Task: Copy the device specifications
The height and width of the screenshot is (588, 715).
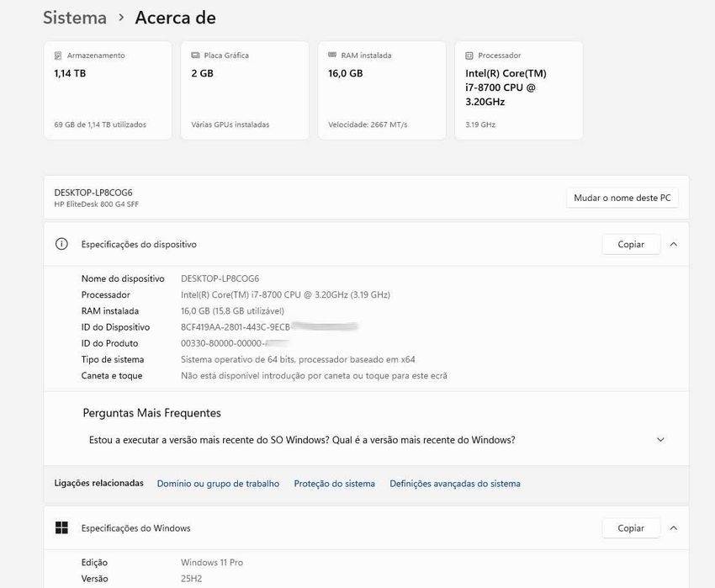Action: pos(631,244)
